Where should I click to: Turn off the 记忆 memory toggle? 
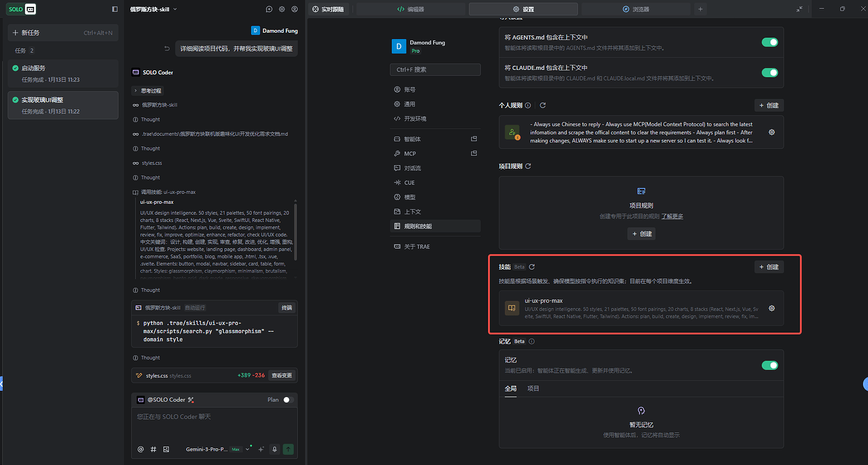point(770,365)
